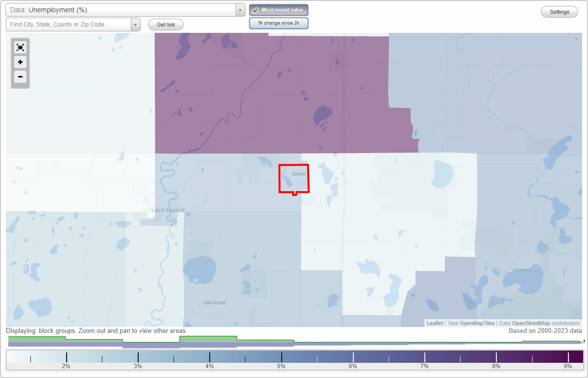The height and width of the screenshot is (378, 588).
Task: Click inside the city search field
Action: pos(69,24)
